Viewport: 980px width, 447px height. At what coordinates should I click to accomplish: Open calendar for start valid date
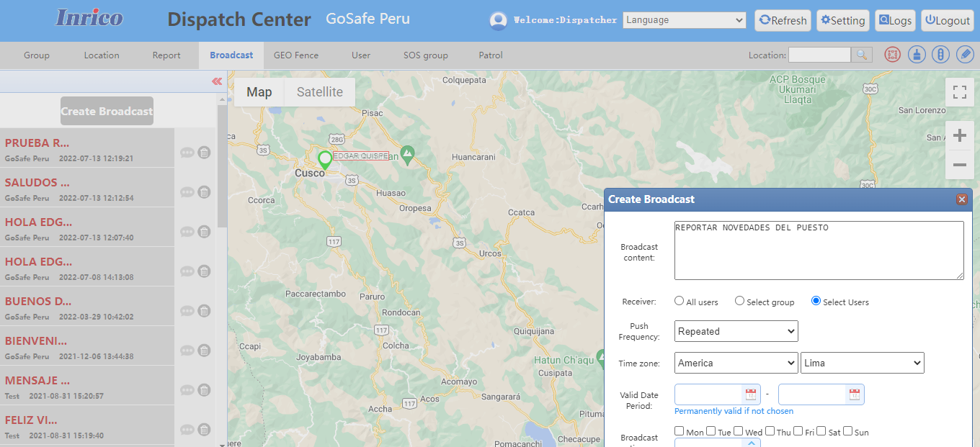pyautogui.click(x=751, y=394)
